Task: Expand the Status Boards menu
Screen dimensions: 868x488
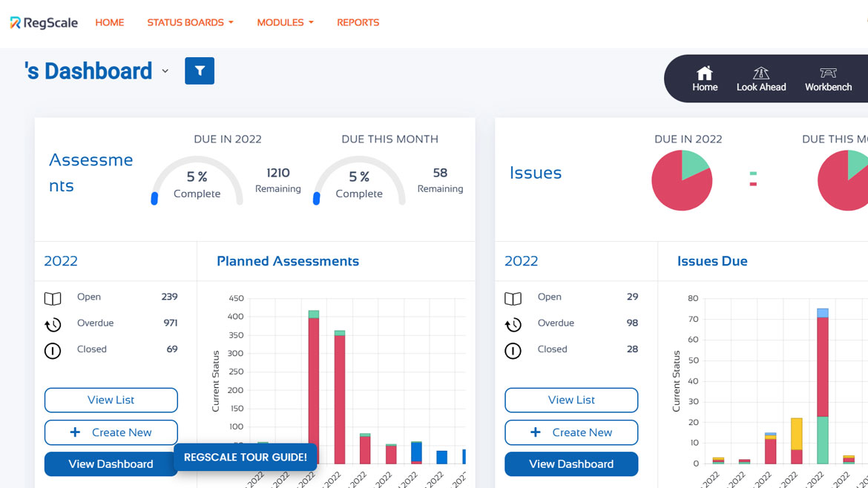Action: click(x=190, y=22)
